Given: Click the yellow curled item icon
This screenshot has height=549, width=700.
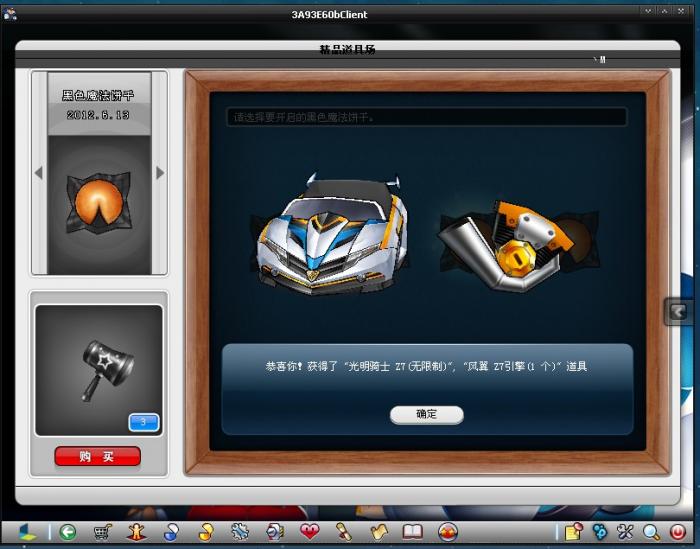Looking at the screenshot, I should pyautogui.click(x=205, y=532).
